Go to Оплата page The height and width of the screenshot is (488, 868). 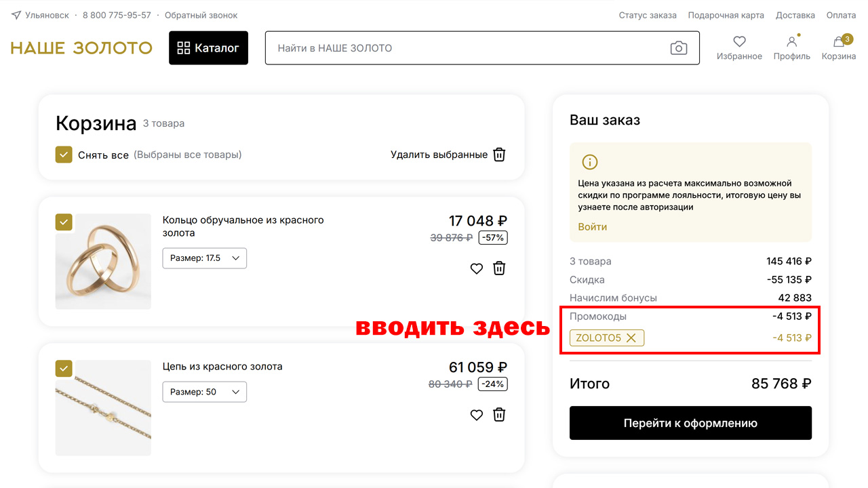pyautogui.click(x=841, y=15)
